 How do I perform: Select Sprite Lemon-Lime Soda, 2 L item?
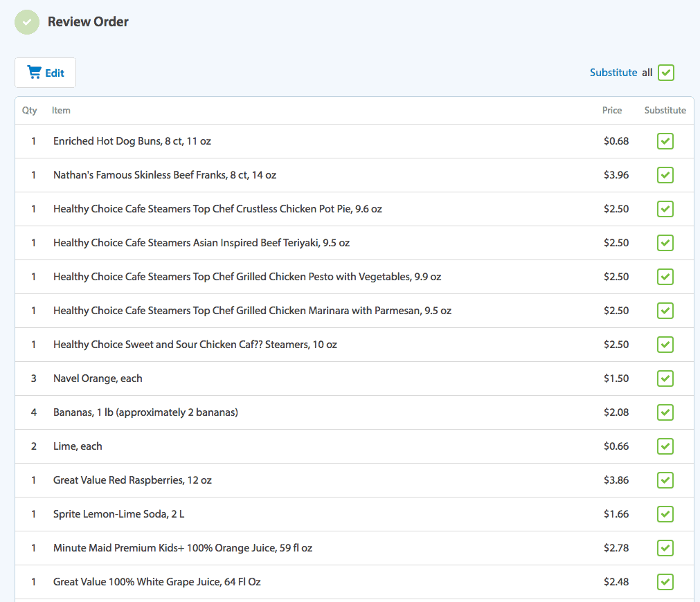point(119,514)
